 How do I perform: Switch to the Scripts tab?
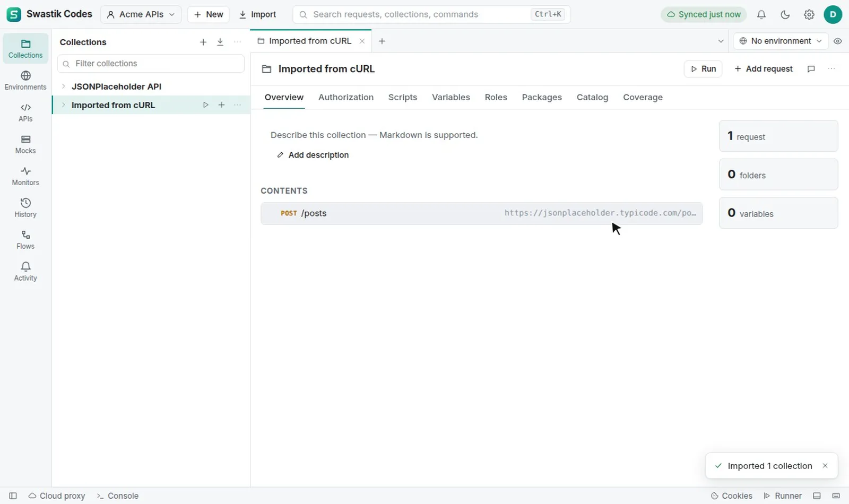click(x=403, y=97)
